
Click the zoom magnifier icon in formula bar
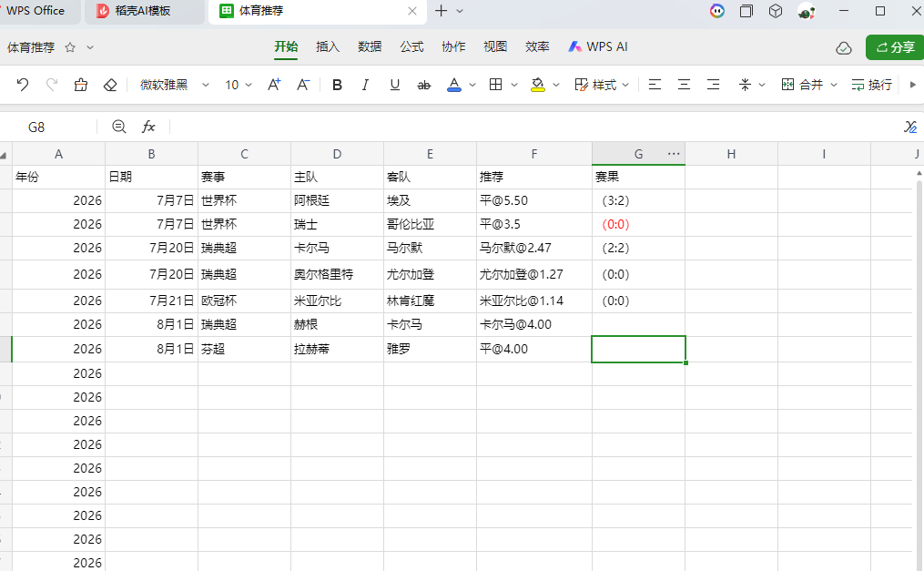[119, 127]
